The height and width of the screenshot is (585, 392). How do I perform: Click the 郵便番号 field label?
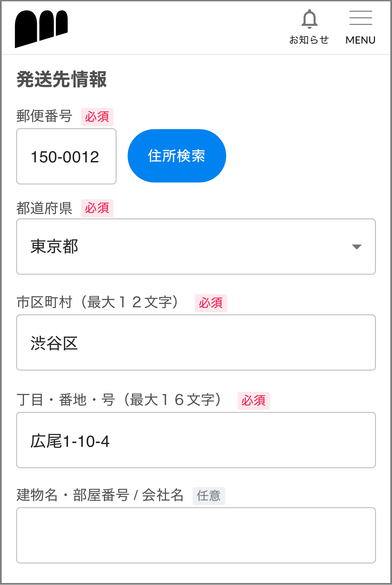tap(44, 116)
